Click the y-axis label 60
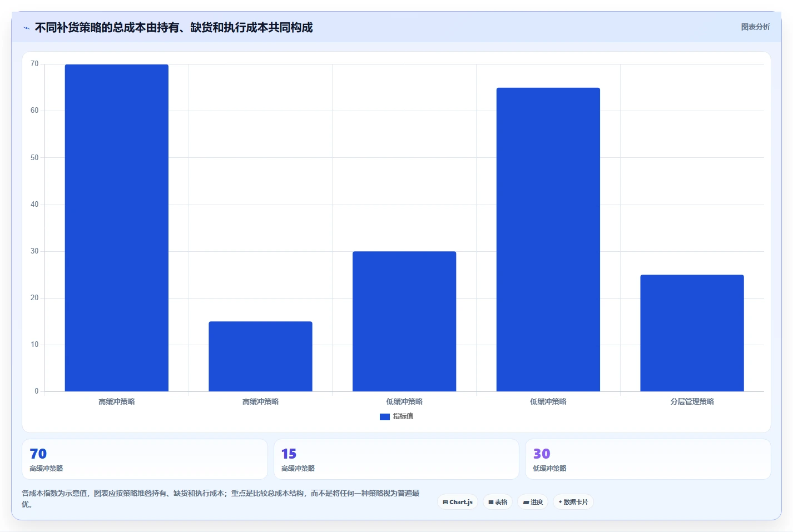Image resolution: width=793 pixels, height=532 pixels. [34, 111]
